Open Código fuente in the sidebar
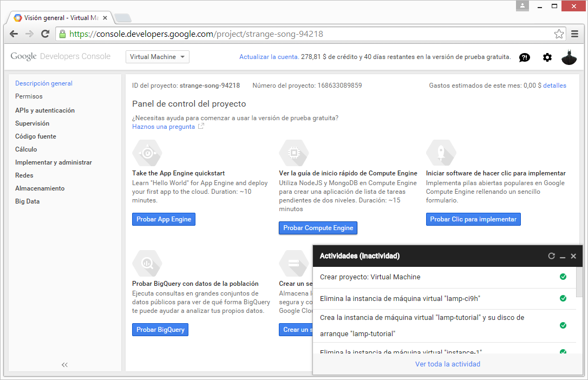 (36, 136)
